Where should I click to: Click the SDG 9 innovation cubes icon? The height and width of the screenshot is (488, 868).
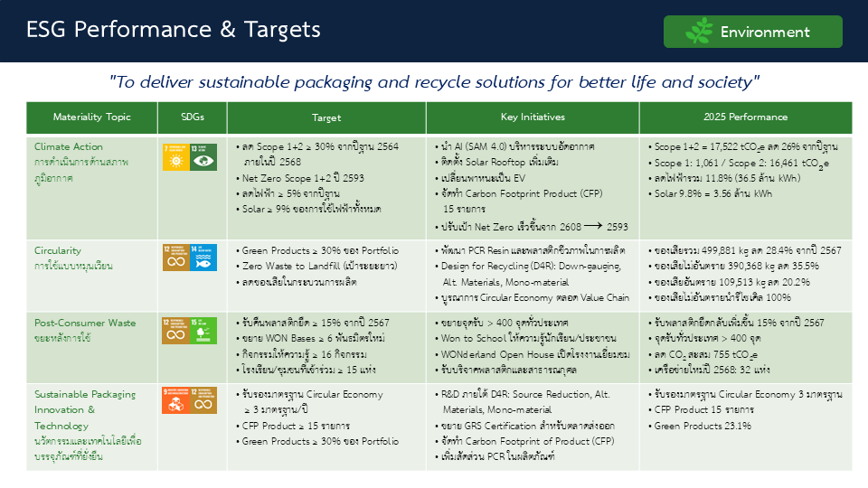[176, 400]
